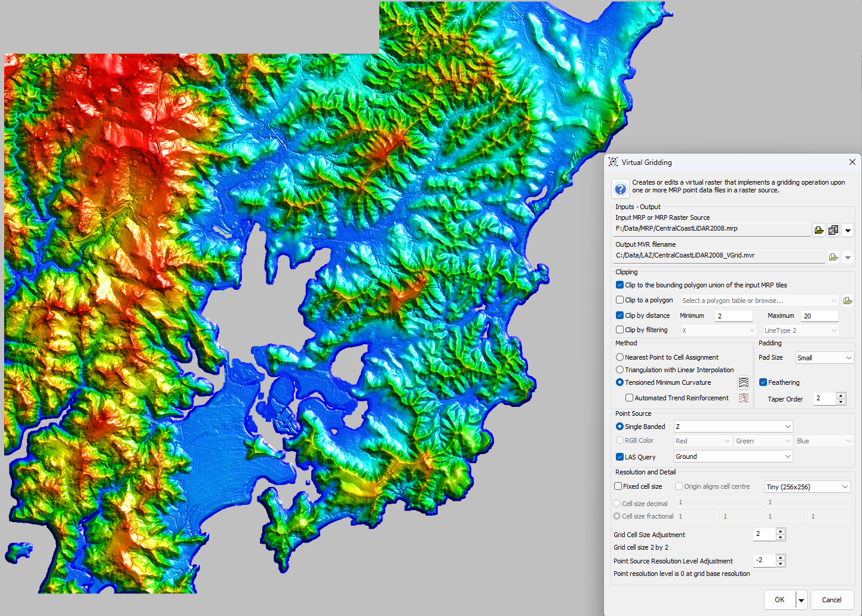Open the LAS Query Ground dropdown

pyautogui.click(x=733, y=456)
